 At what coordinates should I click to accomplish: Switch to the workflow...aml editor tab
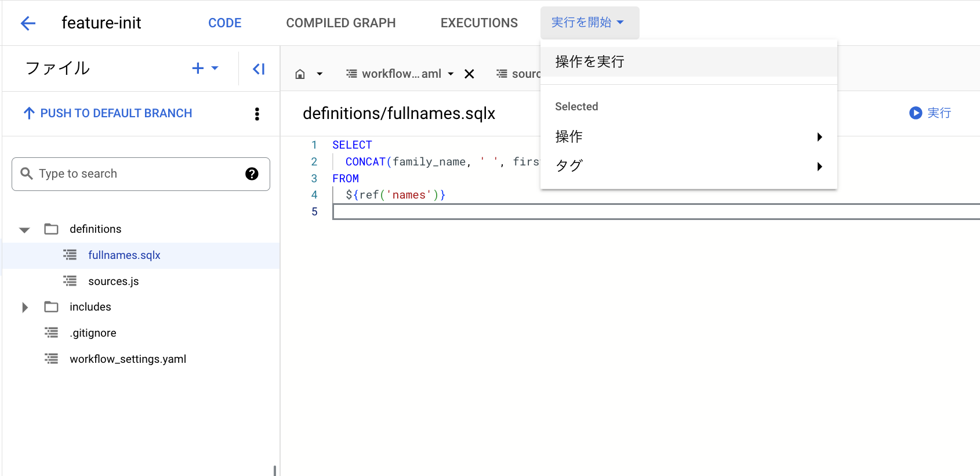401,74
